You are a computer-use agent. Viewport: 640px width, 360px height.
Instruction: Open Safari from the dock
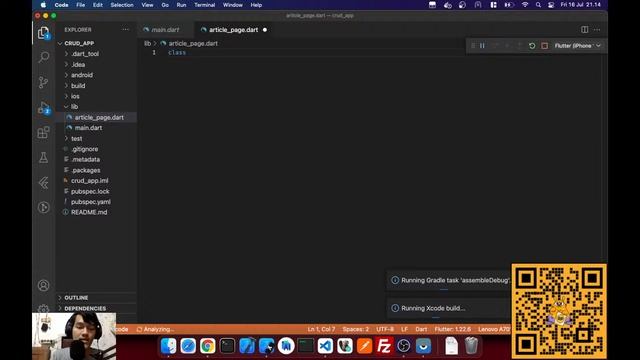point(188,346)
